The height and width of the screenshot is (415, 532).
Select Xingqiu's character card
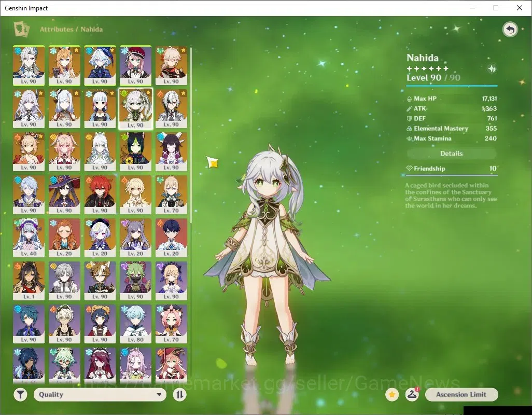coord(29,324)
